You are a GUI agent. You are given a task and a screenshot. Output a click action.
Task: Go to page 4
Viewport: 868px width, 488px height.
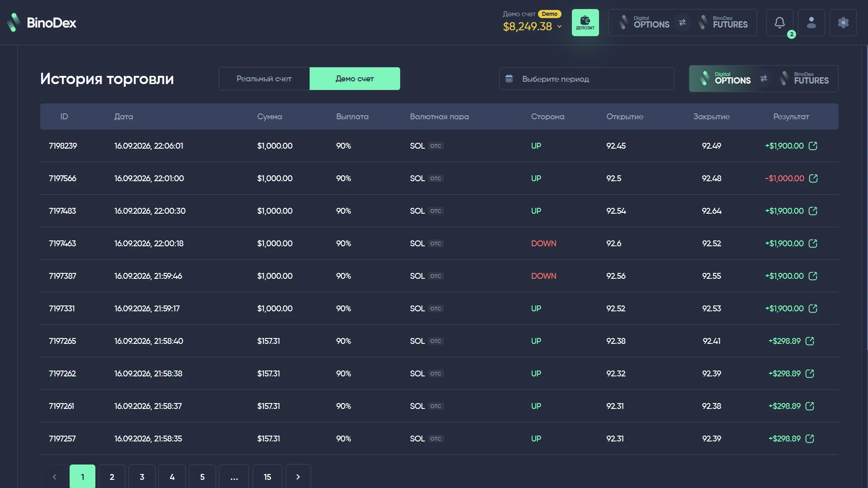point(172,477)
